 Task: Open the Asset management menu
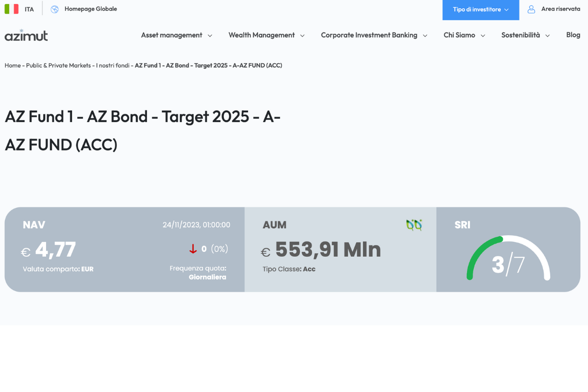pos(171,35)
